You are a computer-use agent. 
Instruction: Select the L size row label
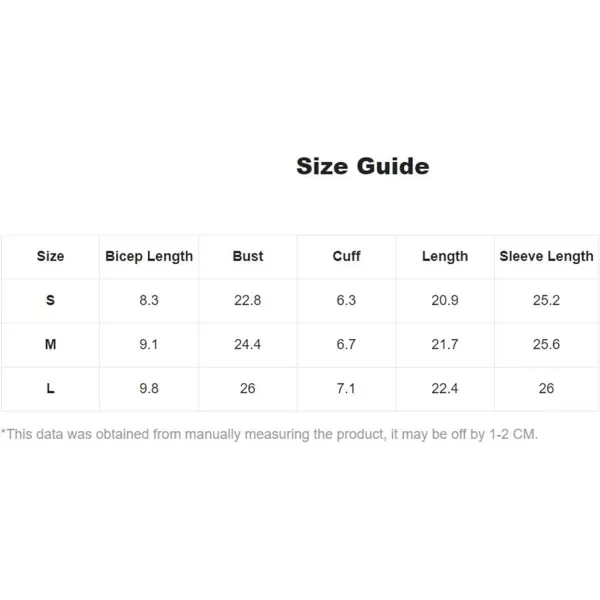click(x=51, y=388)
